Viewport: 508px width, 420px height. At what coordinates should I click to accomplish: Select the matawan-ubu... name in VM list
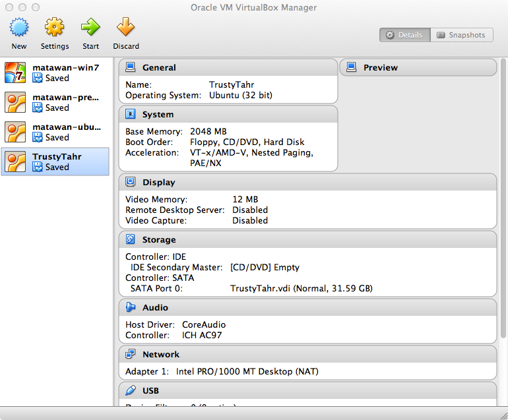67,127
